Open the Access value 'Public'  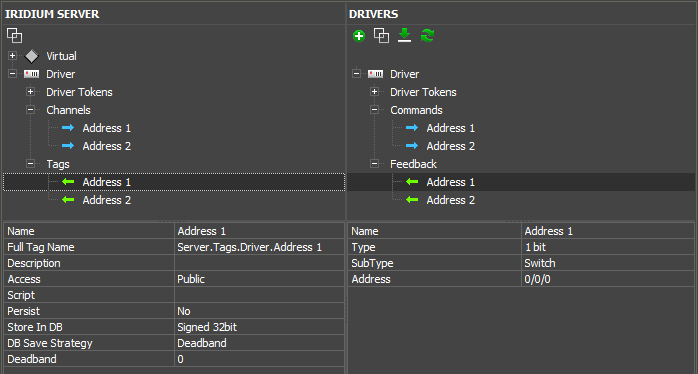(259, 279)
